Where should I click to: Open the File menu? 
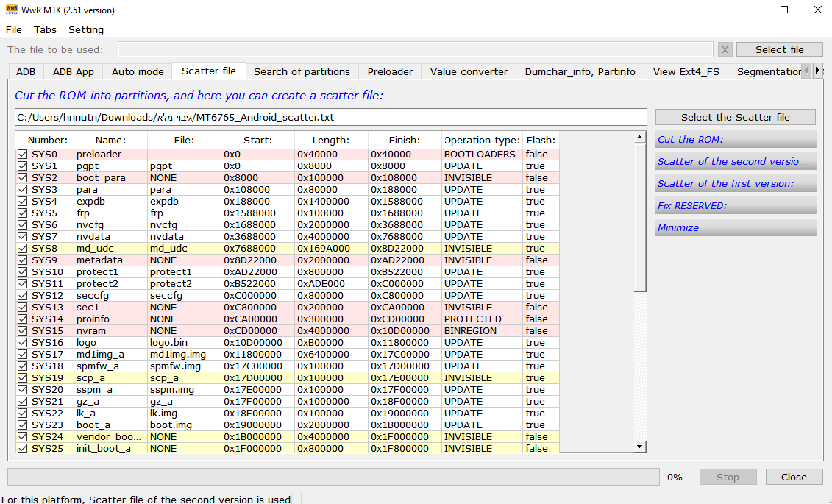point(14,30)
